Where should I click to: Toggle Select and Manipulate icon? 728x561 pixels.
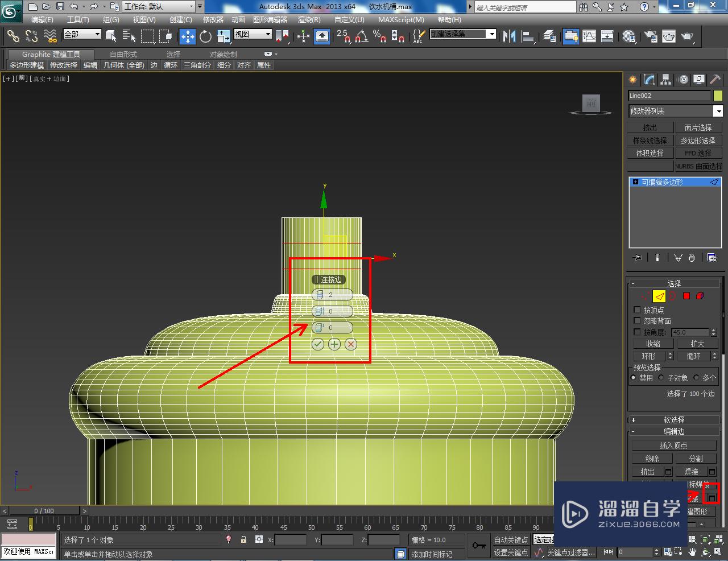click(x=303, y=36)
